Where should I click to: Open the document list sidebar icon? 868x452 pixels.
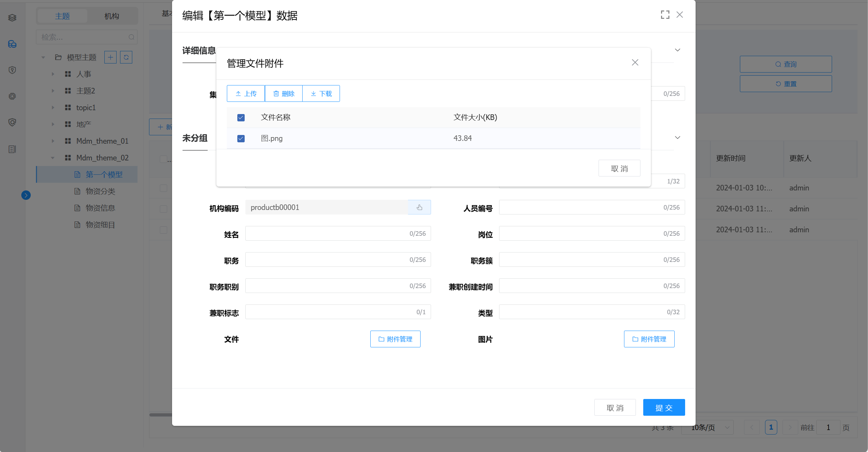pos(12,149)
